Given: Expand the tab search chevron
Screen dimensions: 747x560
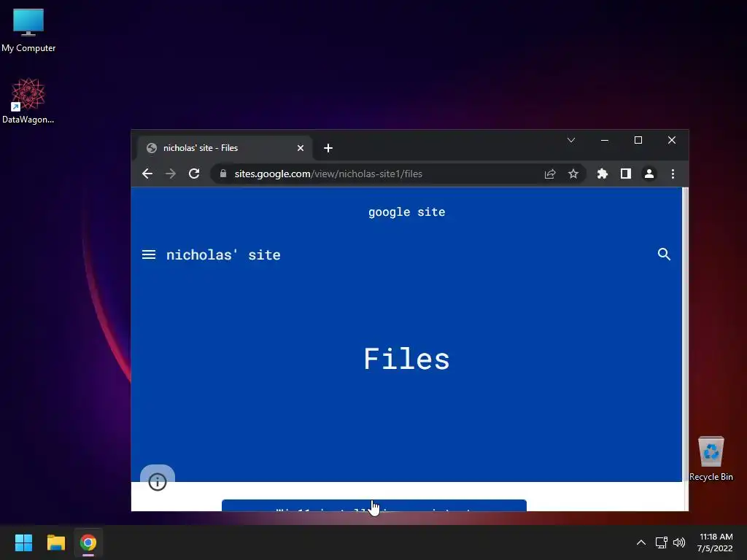Looking at the screenshot, I should point(571,140).
